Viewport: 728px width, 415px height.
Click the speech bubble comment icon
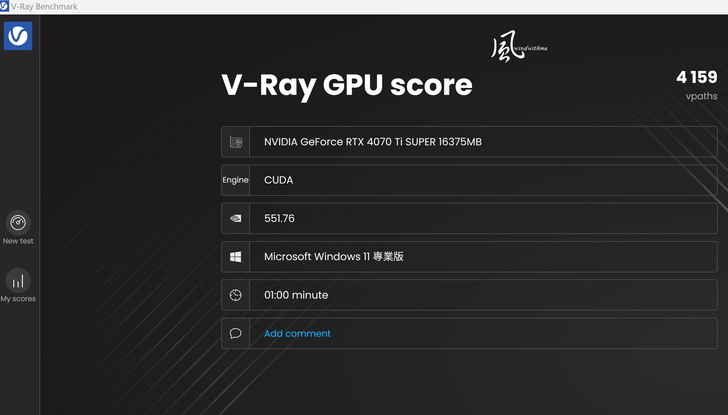(236, 333)
